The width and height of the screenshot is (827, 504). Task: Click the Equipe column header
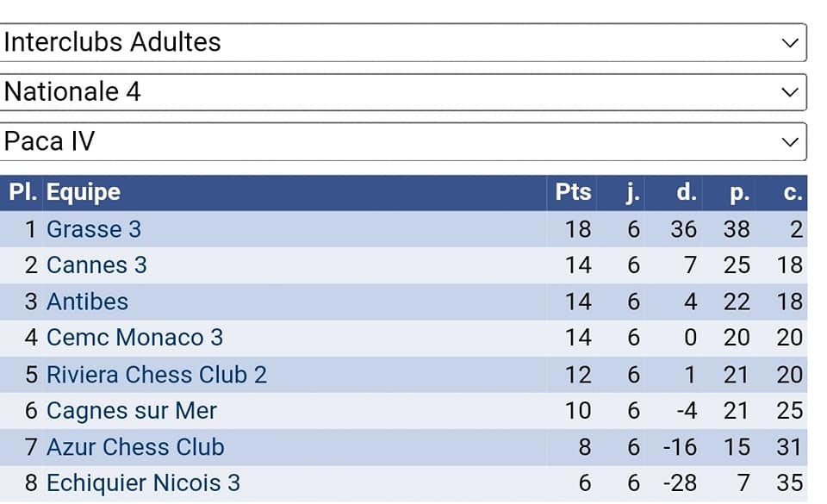[84, 192]
